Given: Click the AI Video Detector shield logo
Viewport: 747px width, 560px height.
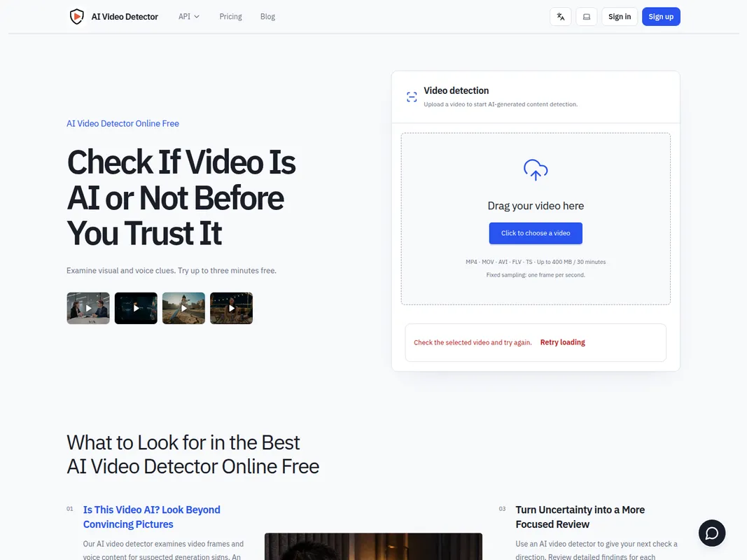Looking at the screenshot, I should (76, 17).
